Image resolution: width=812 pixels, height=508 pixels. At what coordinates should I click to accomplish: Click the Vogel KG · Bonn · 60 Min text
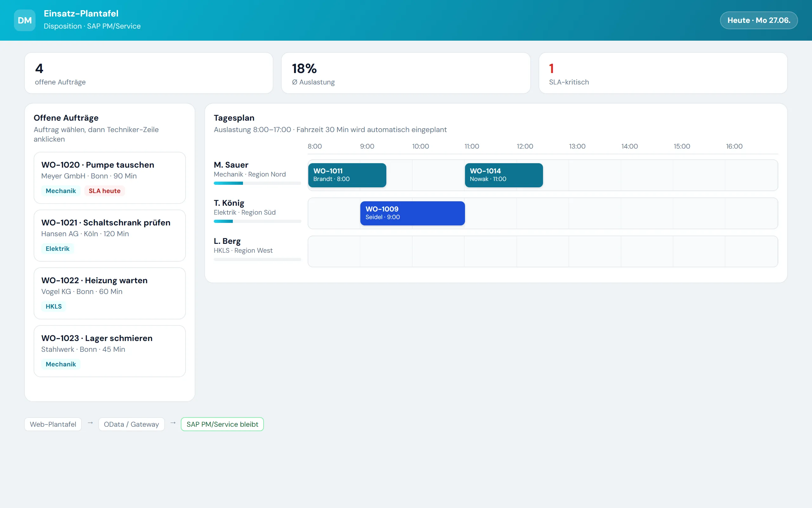coord(82,292)
